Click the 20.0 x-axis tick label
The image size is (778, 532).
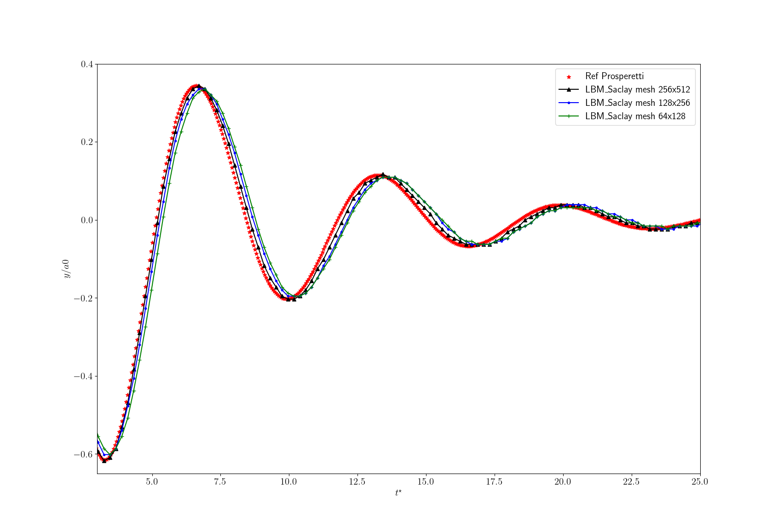pyautogui.click(x=563, y=482)
